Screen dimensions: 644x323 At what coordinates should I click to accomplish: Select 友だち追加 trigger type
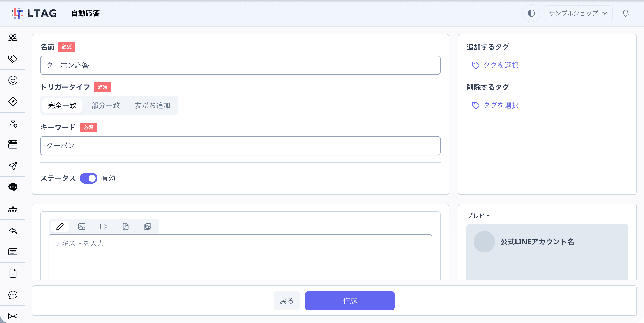pos(152,105)
